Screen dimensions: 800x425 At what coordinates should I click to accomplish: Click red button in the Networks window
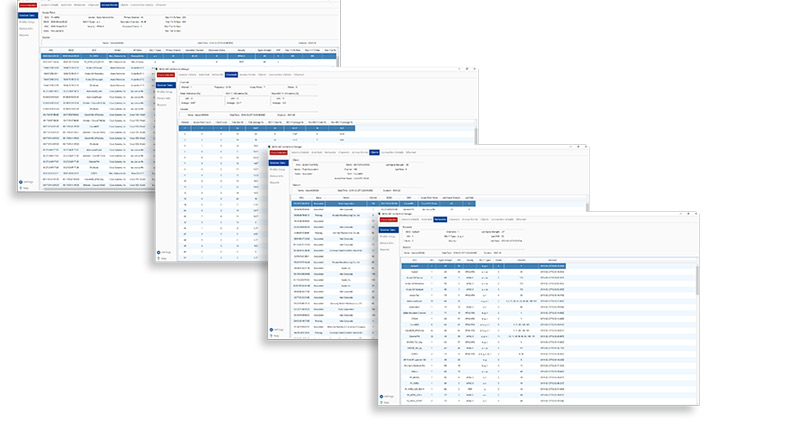[389, 219]
